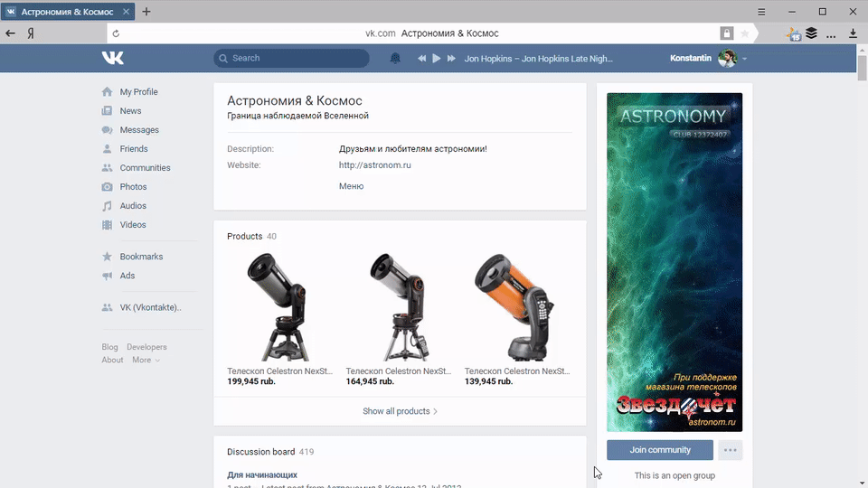The width and height of the screenshot is (868, 488).
Task: Expand Show all products
Action: (400, 411)
